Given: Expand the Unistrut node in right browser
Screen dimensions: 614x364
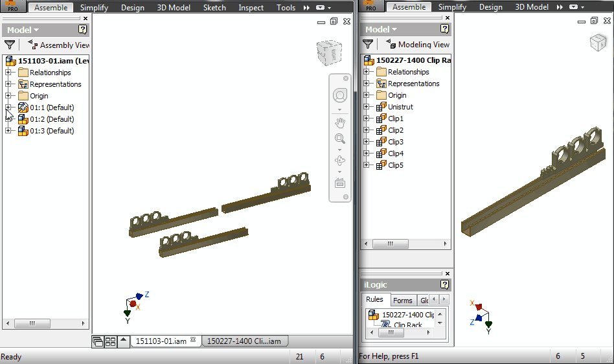Looking at the screenshot, I should (366, 106).
